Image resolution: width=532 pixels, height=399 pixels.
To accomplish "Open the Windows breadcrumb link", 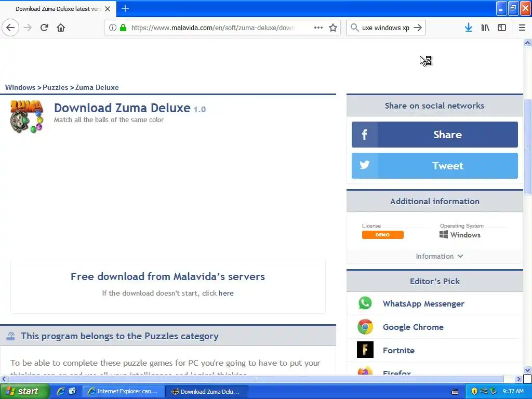I will [x=20, y=87].
